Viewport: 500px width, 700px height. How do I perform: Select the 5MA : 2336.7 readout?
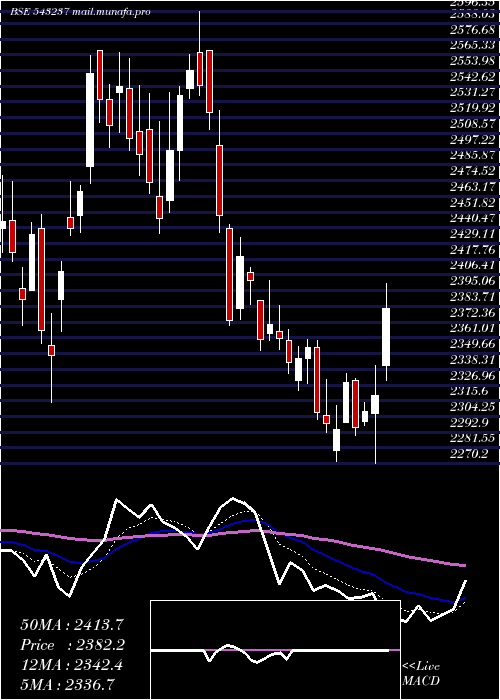pyautogui.click(x=67, y=685)
